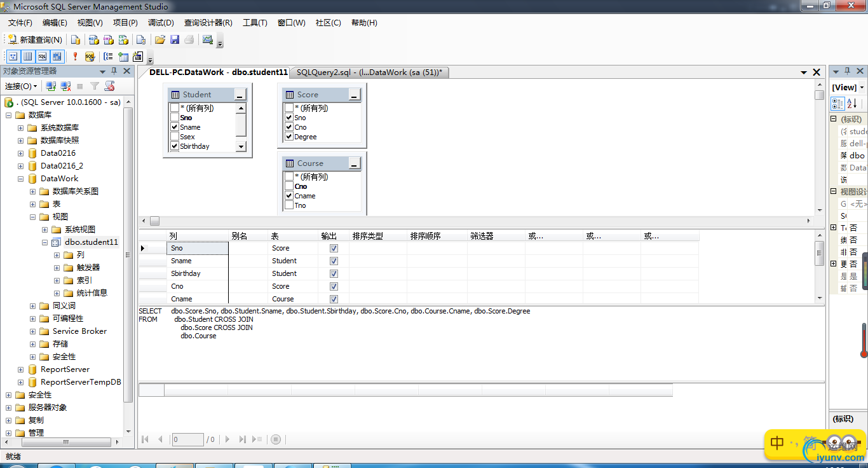Execute SQL with the red exclamation icon
Image resolution: width=868 pixels, height=468 pixels.
(x=75, y=57)
